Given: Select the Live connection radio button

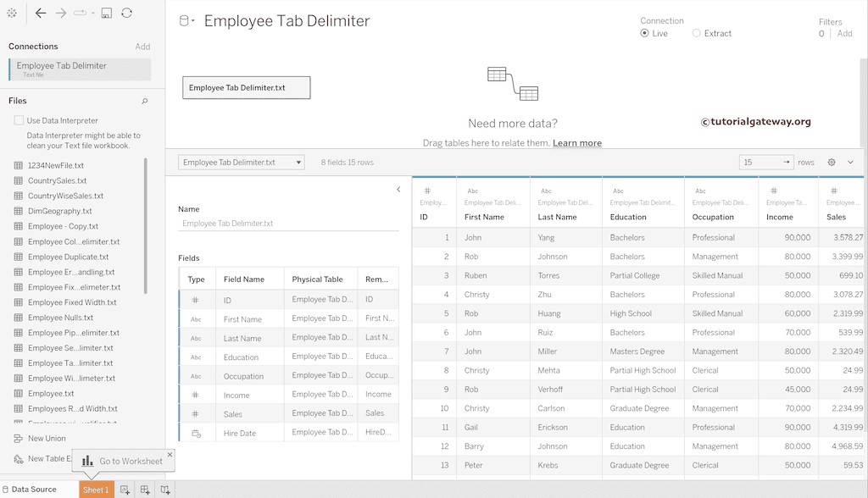Looking at the screenshot, I should click(646, 31).
